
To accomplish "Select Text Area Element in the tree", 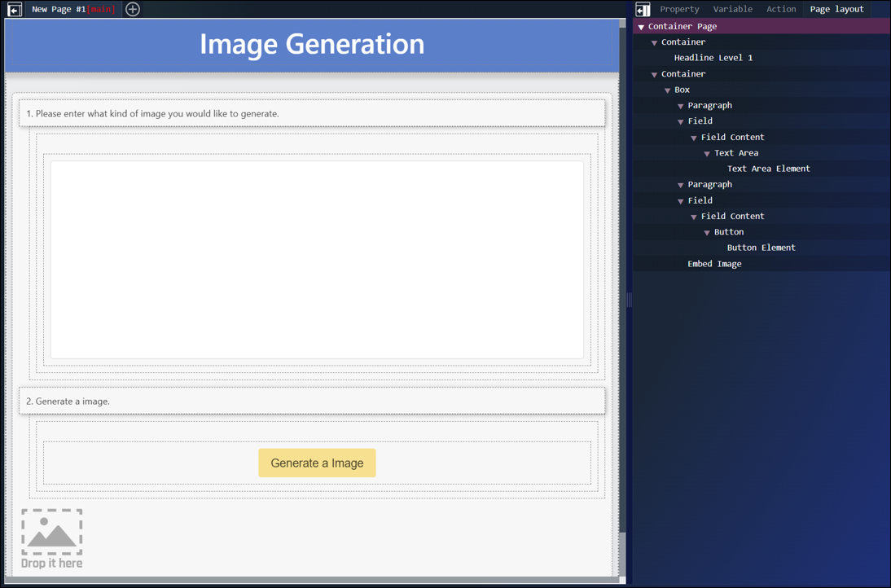I will pyautogui.click(x=768, y=169).
